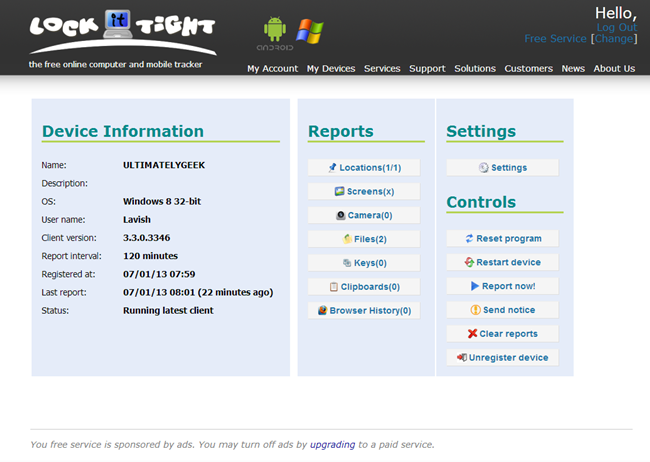This screenshot has height=462, width=650.
Task: Open the Camera(0) report
Action: [364, 215]
